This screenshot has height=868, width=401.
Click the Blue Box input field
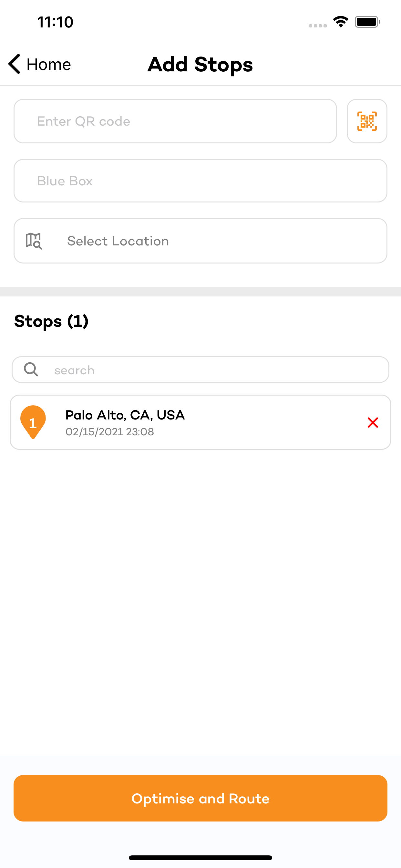click(x=200, y=181)
